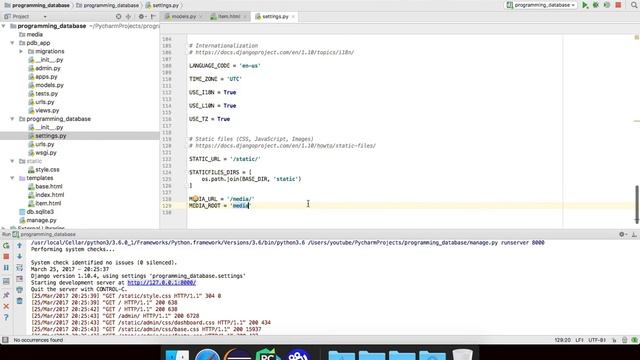Screen dimensions: 640x360
Task: Close the Run tab with red X
Action: coord(6,306)
